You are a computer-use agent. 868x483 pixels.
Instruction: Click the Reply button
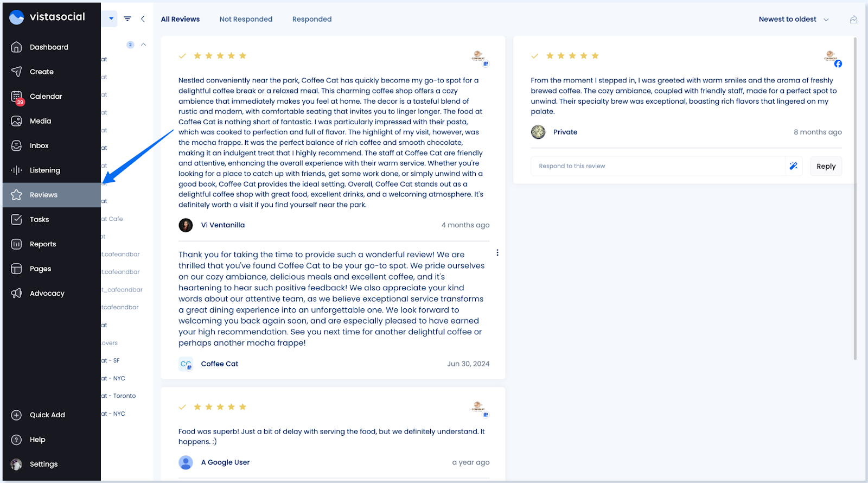click(x=826, y=167)
